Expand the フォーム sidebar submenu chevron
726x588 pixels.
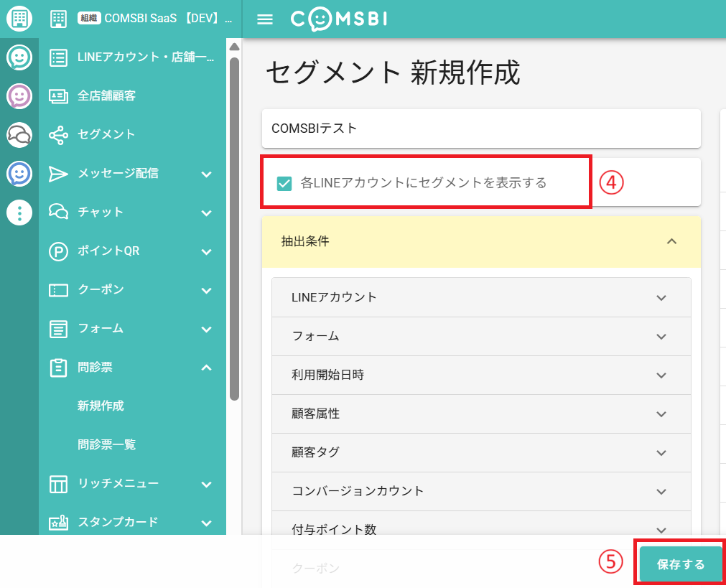[207, 330]
